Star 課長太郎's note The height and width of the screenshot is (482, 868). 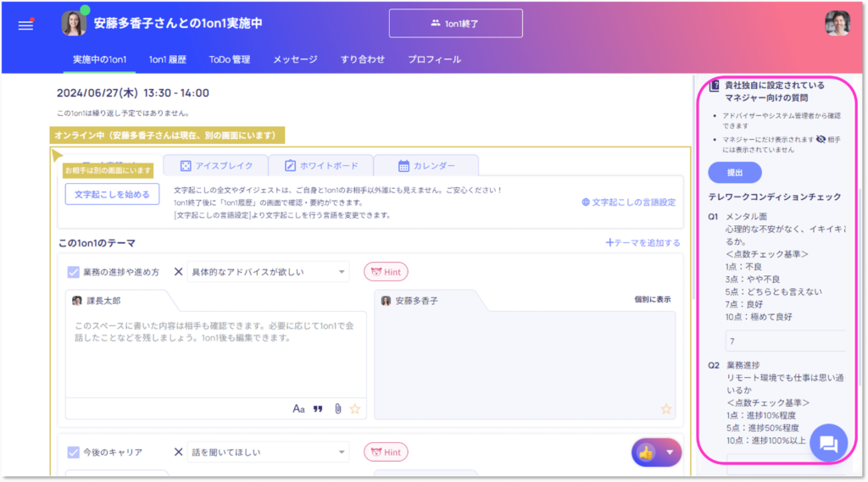point(355,409)
